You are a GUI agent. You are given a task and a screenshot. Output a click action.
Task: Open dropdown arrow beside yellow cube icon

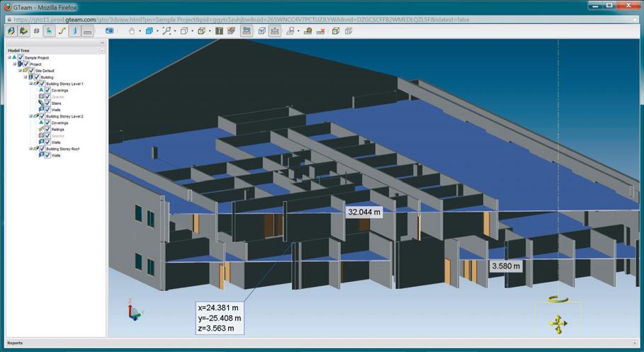(x=210, y=31)
